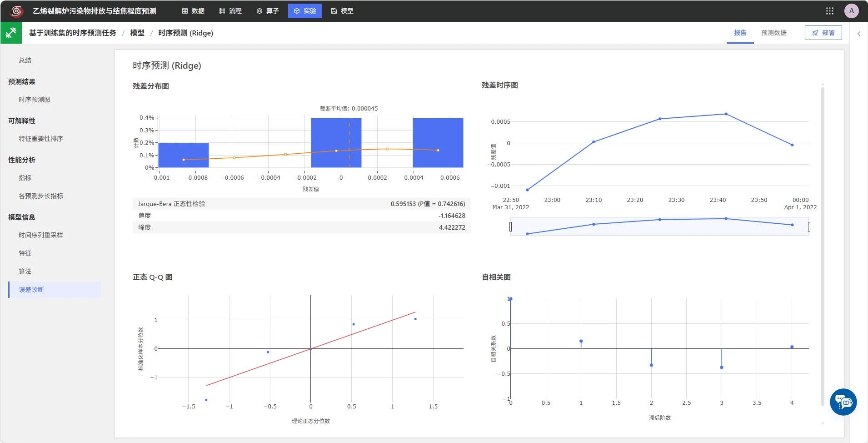Open 时序预测图 in the sidebar
This screenshot has height=443, width=868.
tap(35, 100)
